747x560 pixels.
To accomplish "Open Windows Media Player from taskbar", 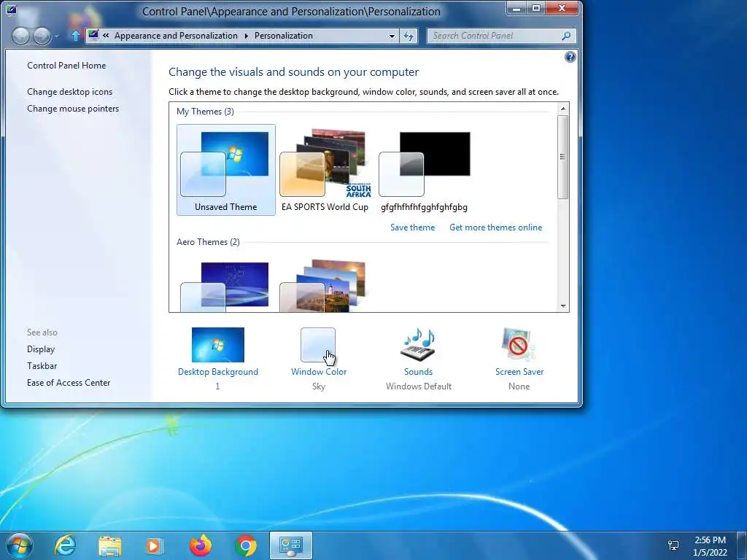I will tap(155, 545).
